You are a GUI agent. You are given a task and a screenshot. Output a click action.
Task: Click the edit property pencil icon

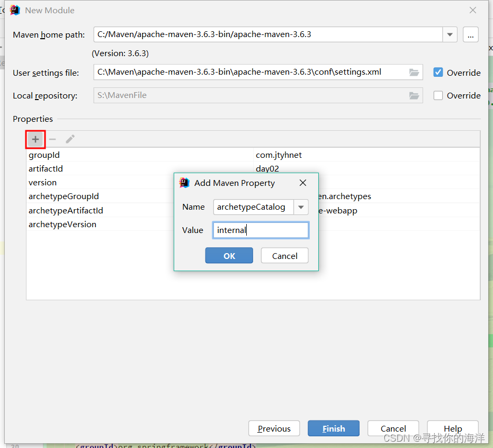(70, 139)
